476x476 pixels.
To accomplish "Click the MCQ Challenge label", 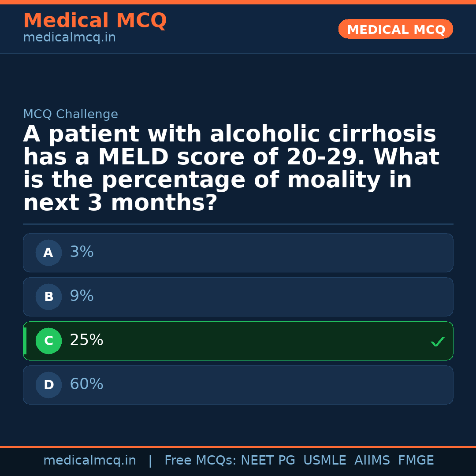I will point(71,115).
